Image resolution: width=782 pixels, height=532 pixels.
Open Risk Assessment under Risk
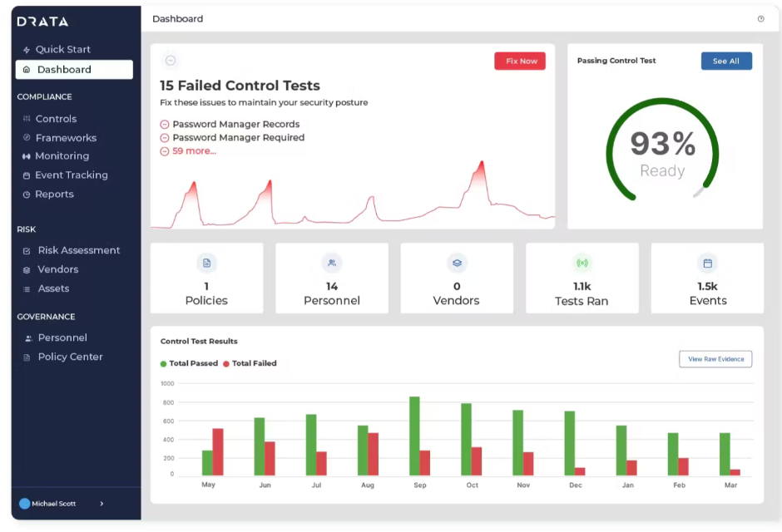[x=79, y=249]
